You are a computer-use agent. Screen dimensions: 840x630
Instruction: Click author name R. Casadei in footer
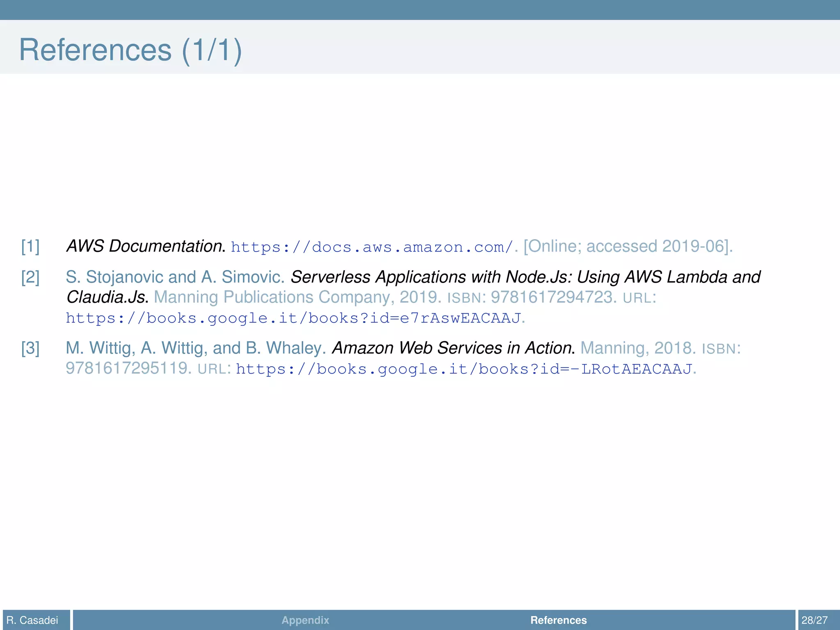pos(32,620)
